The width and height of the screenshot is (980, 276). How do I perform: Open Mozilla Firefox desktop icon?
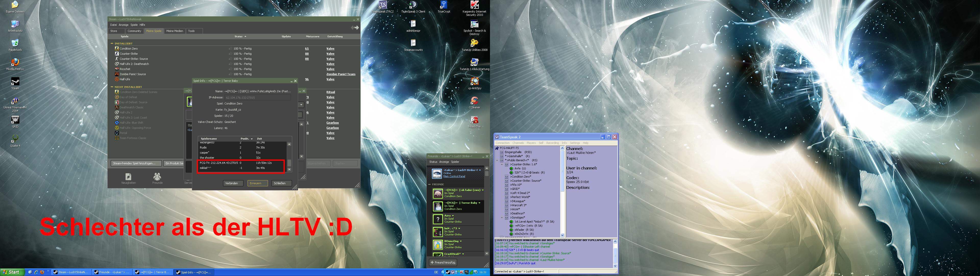pyautogui.click(x=15, y=62)
